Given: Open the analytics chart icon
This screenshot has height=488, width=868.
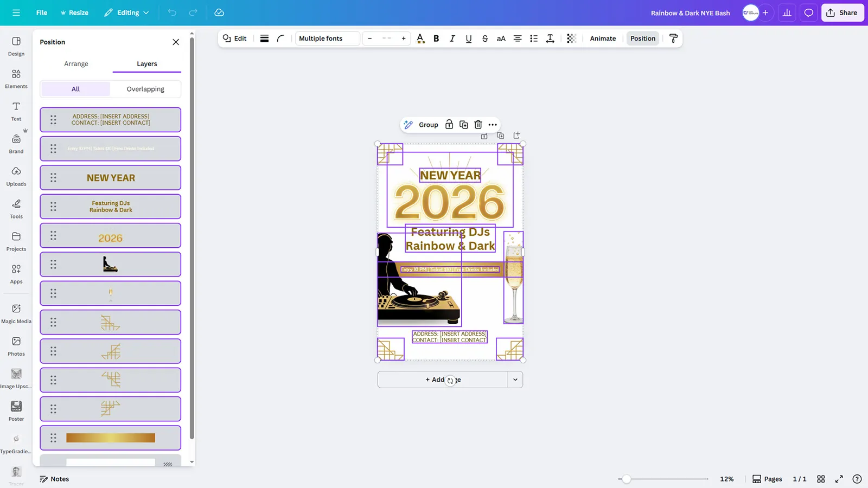Looking at the screenshot, I should [787, 12].
